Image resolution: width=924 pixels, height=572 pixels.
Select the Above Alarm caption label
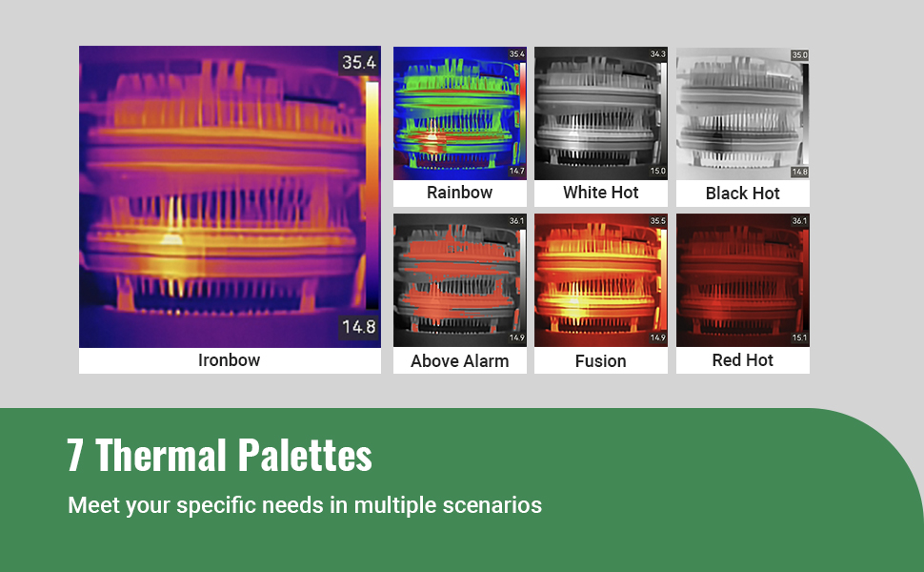click(459, 361)
